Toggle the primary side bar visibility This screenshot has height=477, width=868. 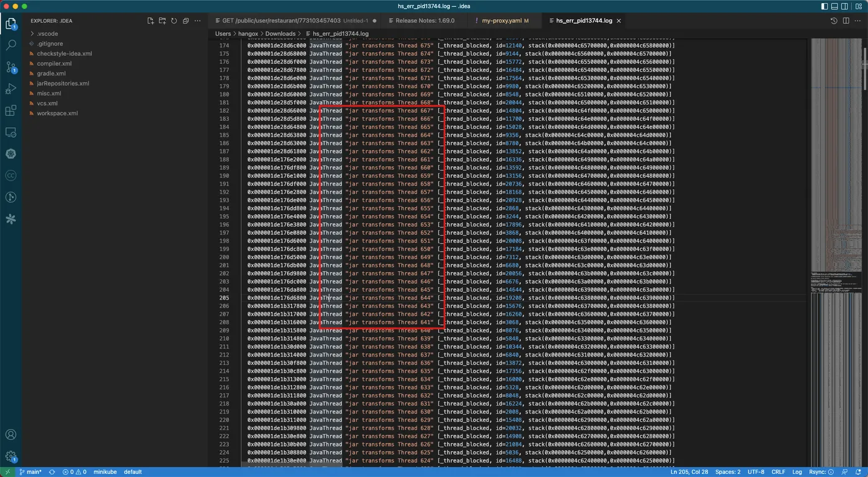(x=824, y=6)
